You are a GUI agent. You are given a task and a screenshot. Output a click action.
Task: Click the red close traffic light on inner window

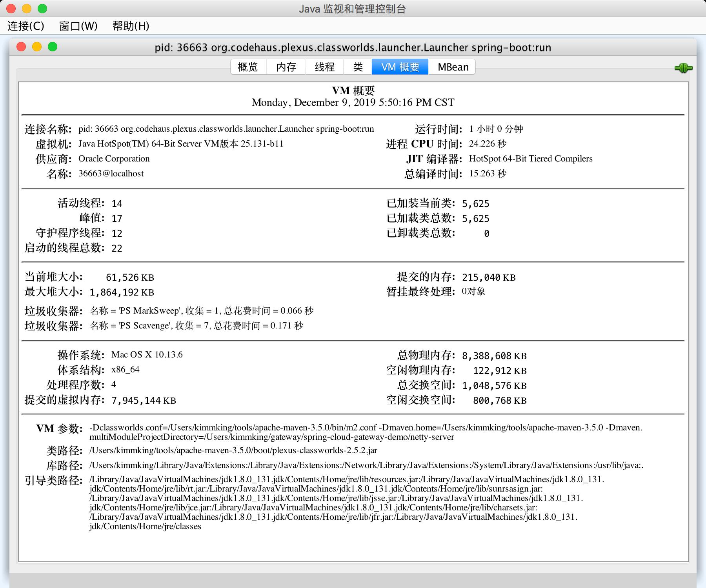tap(20, 46)
